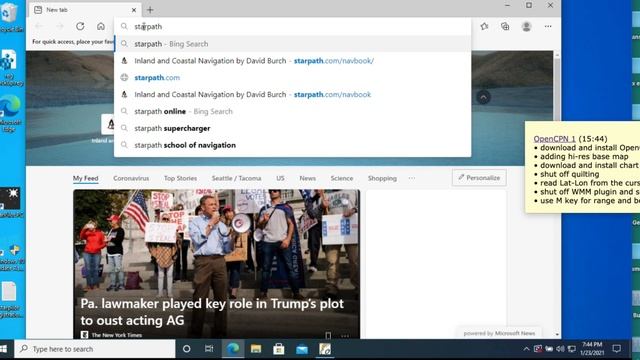Image resolution: width=640 pixels, height=360 pixels.
Task: Open the Microsoft Edge desktop shortcut
Action: pyautogui.click(x=10, y=113)
